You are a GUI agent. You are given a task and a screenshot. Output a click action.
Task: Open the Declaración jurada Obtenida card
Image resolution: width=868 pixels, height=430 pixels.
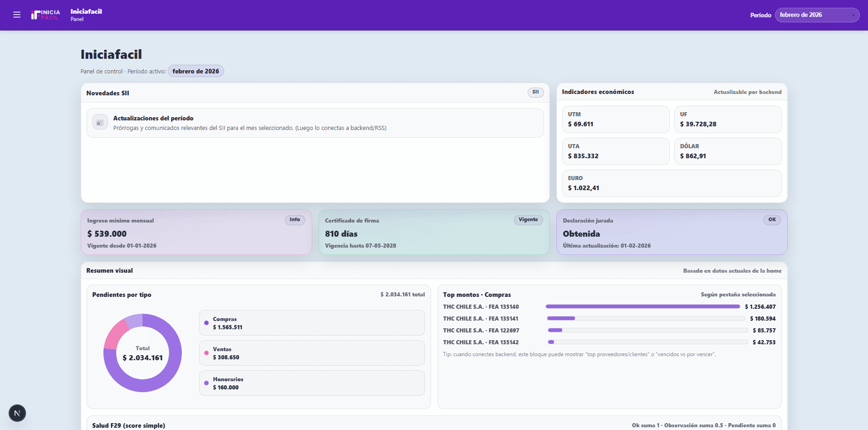[x=672, y=233]
